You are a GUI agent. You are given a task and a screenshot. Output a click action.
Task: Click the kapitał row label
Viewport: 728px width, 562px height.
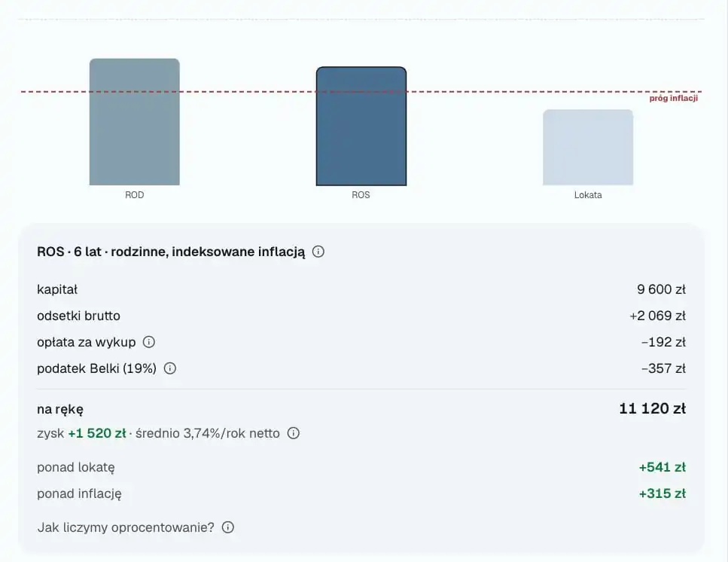[x=57, y=290]
